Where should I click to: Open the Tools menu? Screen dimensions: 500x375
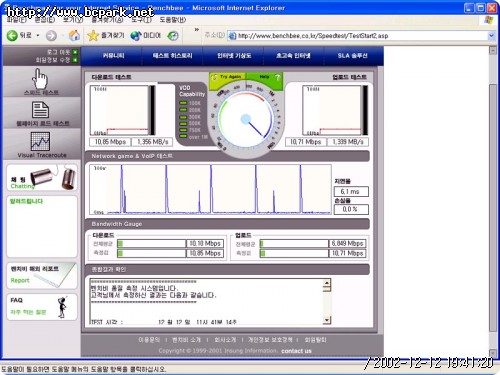141,20
